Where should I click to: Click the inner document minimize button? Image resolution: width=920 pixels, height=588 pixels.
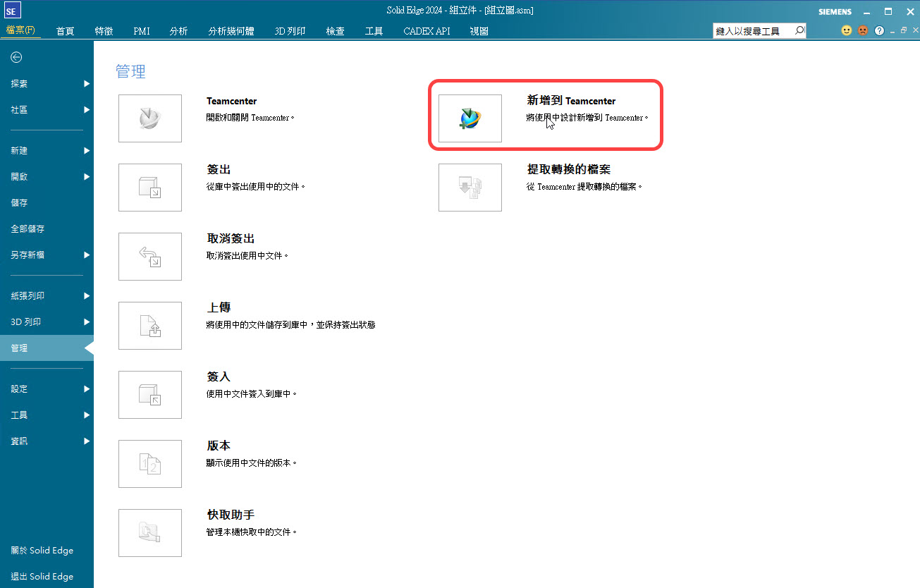[893, 31]
